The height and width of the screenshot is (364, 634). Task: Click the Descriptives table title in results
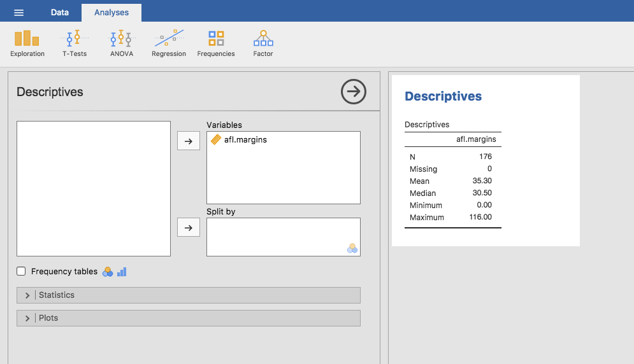coord(427,125)
